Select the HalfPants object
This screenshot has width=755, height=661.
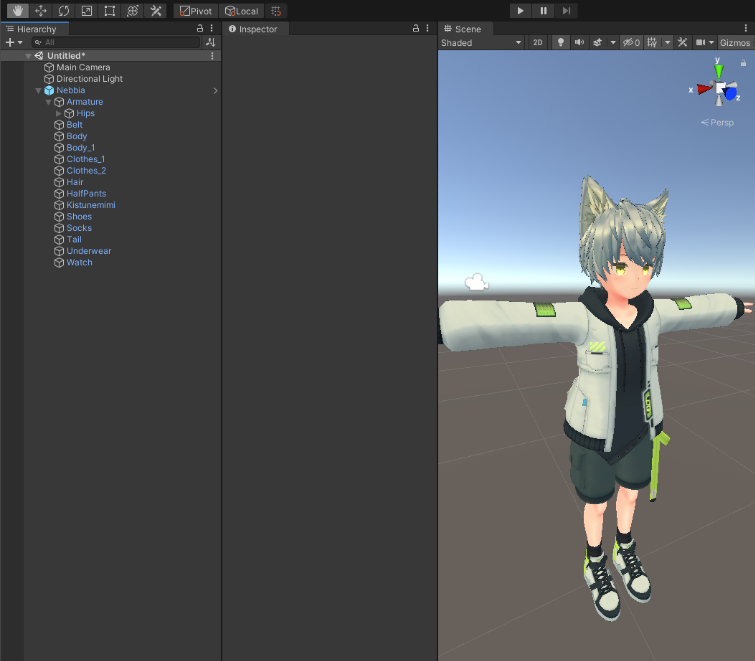point(86,194)
